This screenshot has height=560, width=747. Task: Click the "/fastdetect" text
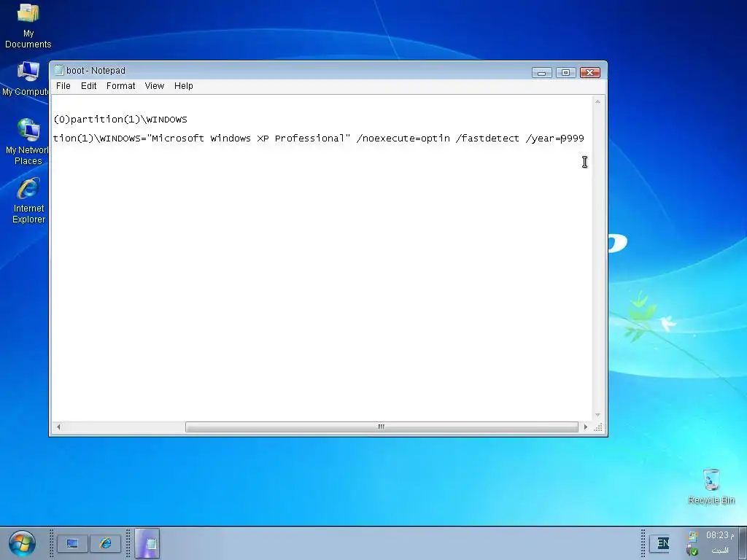pos(487,139)
